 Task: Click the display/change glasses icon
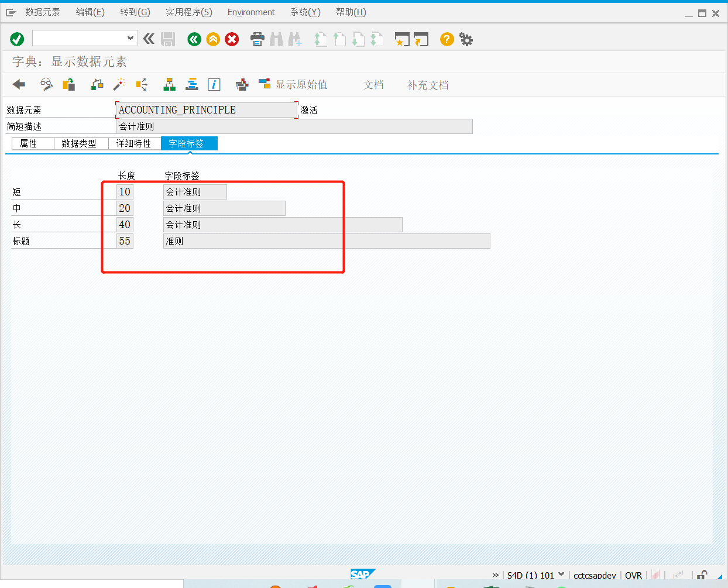46,84
